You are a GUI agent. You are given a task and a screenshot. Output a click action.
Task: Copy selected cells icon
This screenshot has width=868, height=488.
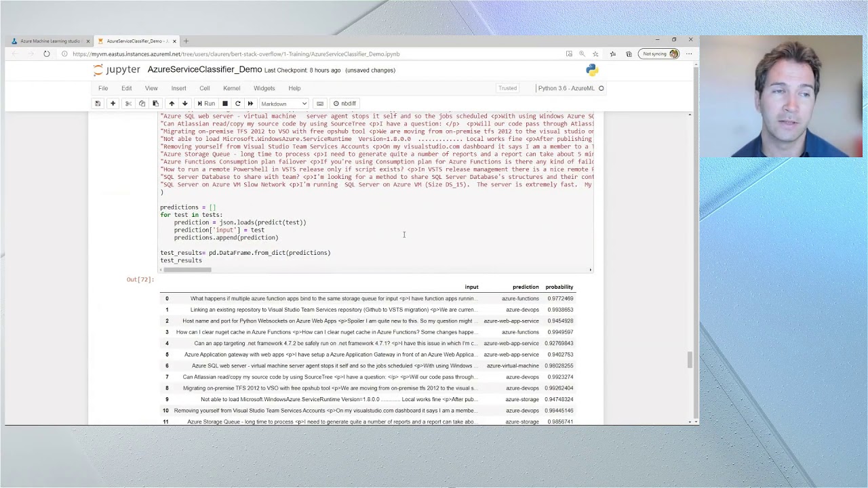point(142,104)
